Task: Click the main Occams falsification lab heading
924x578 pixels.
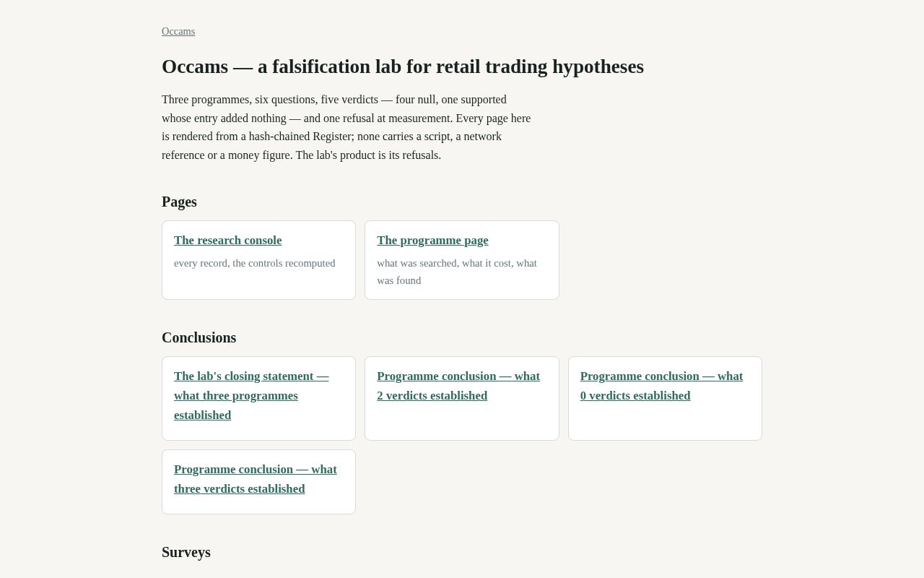Action: (403, 66)
